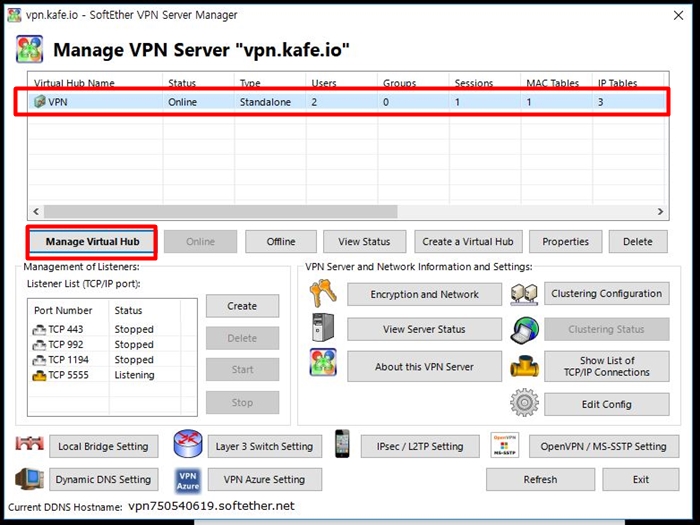The image size is (700, 525).
Task: Click the SoftEther logo beside About this VPN Server
Action: pyautogui.click(x=323, y=362)
